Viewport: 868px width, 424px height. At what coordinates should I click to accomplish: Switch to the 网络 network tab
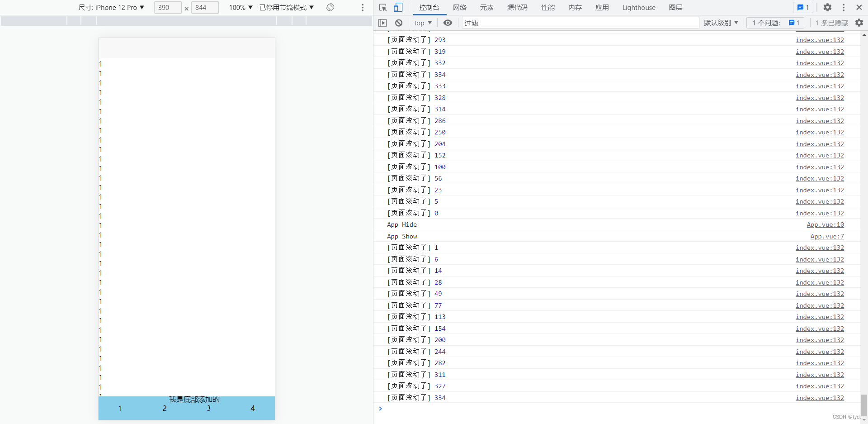[x=460, y=8]
